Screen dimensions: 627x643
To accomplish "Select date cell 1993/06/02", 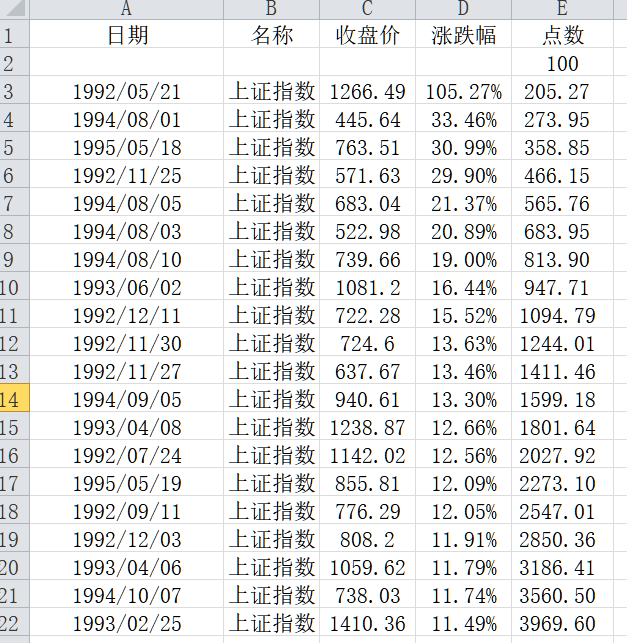I will 126,286.
